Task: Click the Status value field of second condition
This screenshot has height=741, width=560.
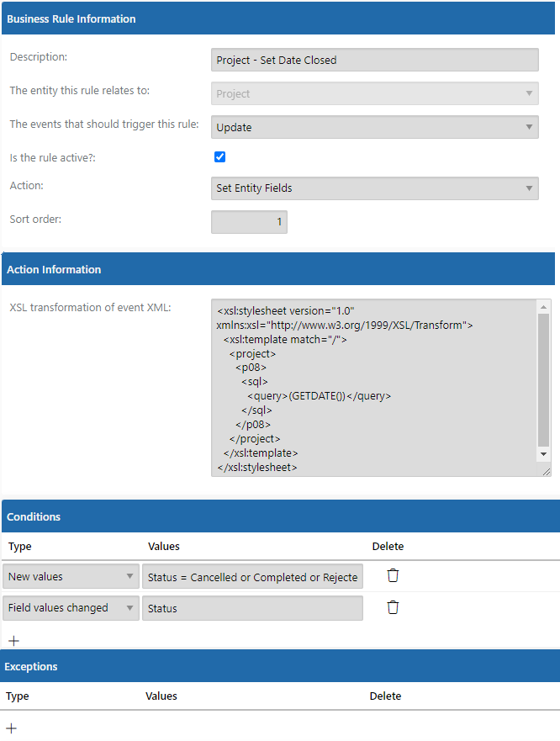Action: click(x=252, y=608)
